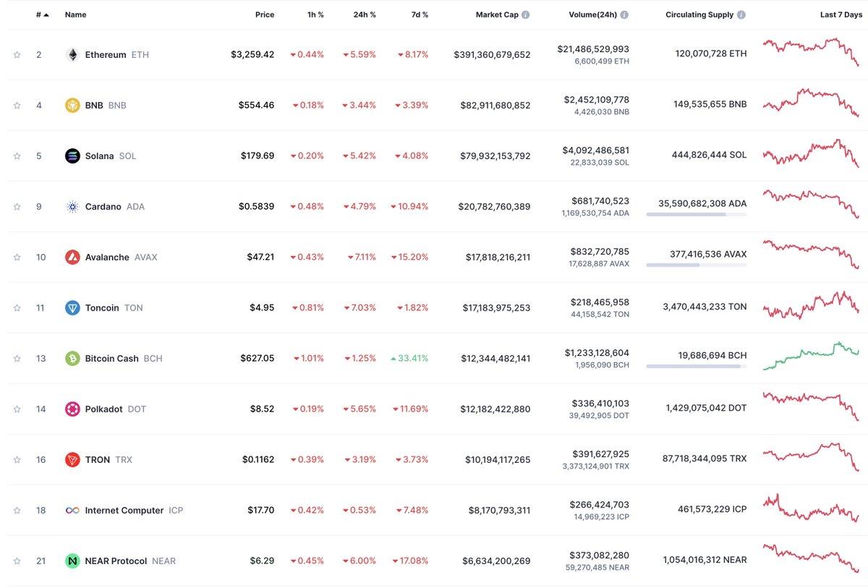This screenshot has height=588, width=868.
Task: Click the Internet Computer infinity logo
Action: [x=72, y=511]
